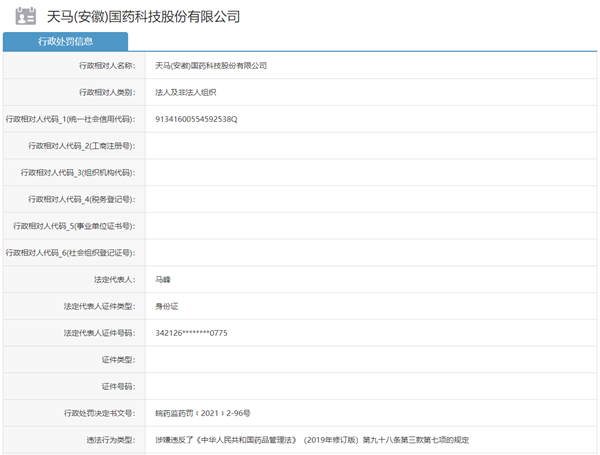Click the 事业单位证书号 label

click(74, 226)
